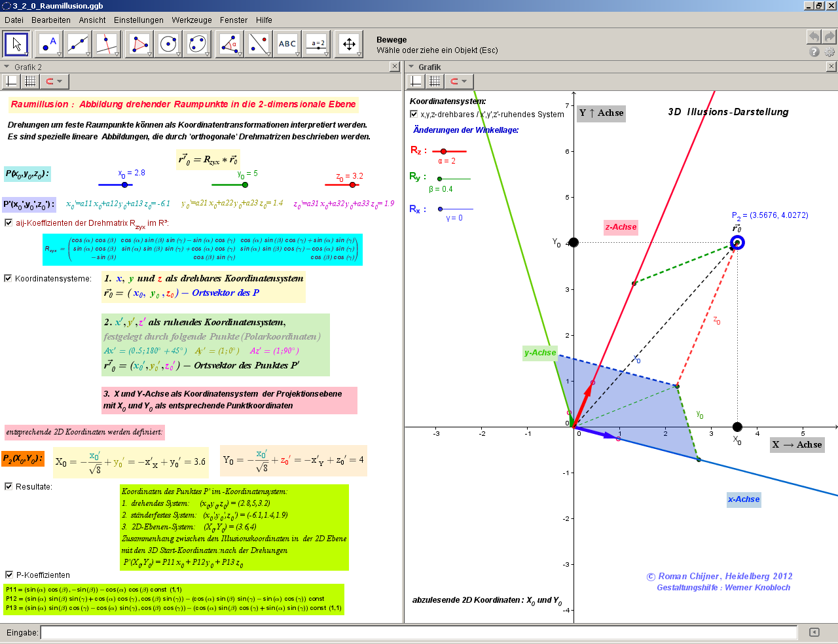
Task: Select the Polygon tool
Action: pos(139,45)
